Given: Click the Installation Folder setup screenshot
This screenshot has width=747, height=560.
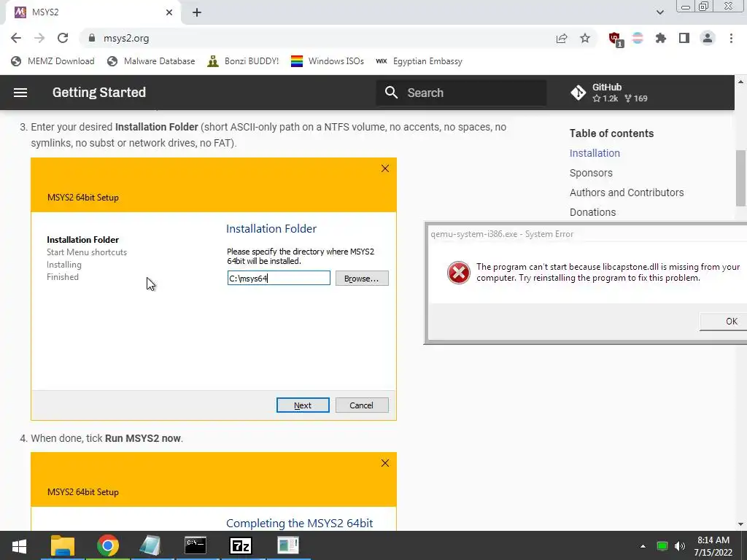Looking at the screenshot, I should tap(214, 289).
